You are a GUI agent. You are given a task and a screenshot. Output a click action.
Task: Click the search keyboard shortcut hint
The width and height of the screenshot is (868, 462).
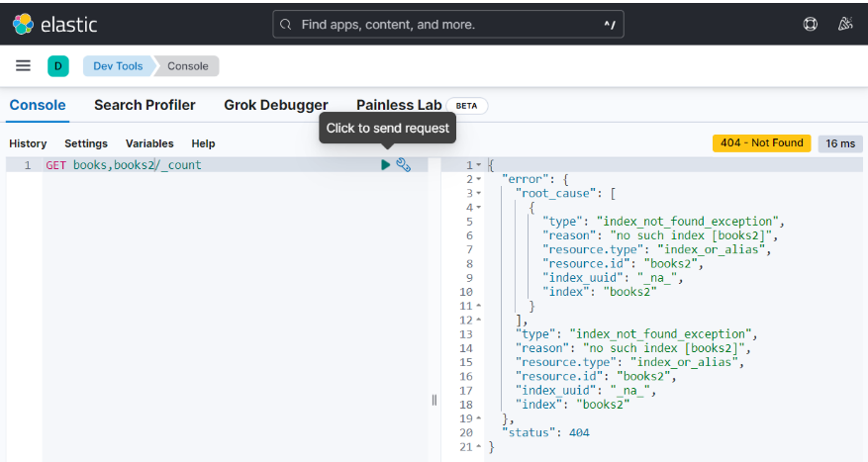(610, 25)
